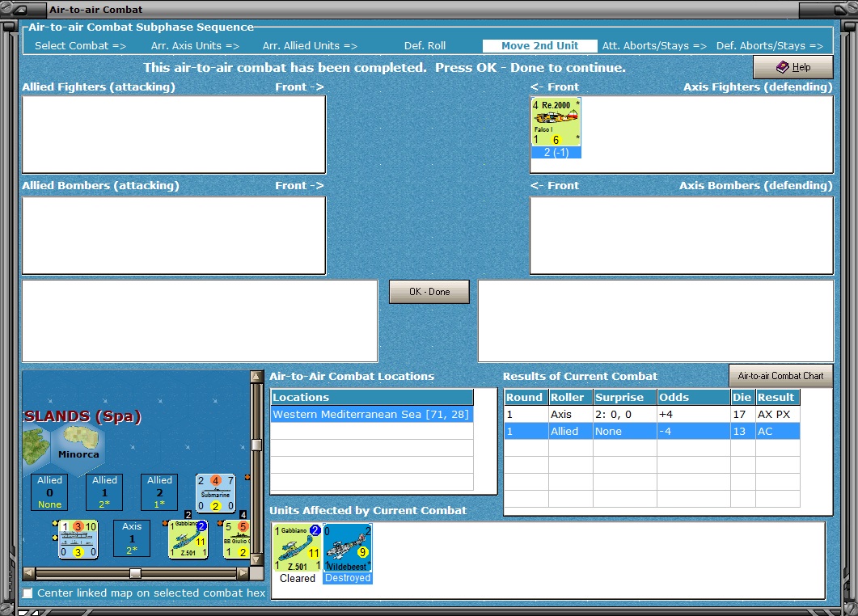The image size is (858, 616).
Task: Click the Roller column header in results
Action: tap(571, 397)
